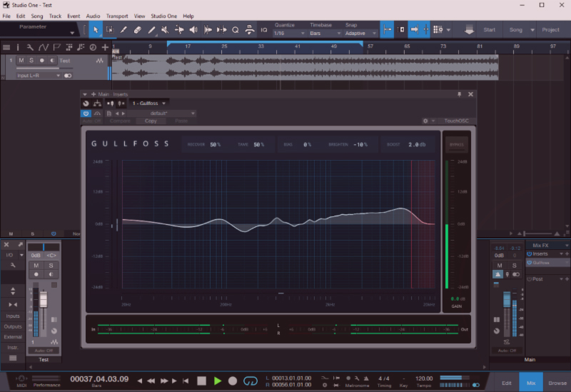This screenshot has height=392, width=571.
Task: Open plugin settings gear icon near TouchOSC
Action: [x=426, y=121]
